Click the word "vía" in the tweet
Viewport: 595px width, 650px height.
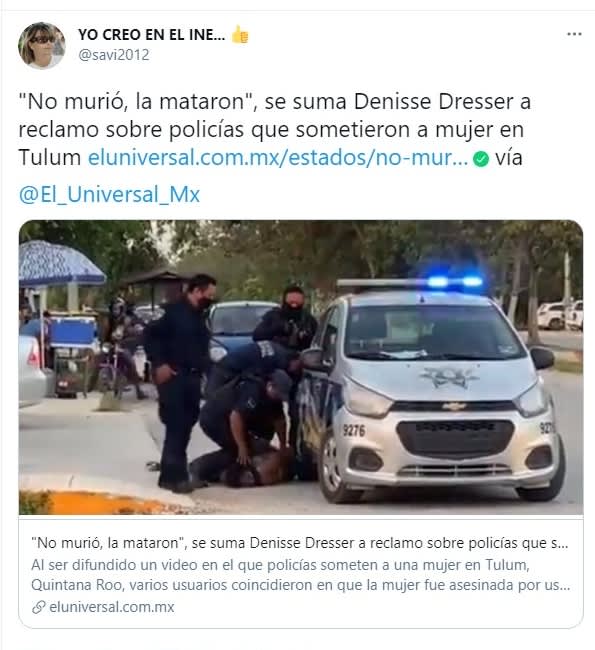pos(508,158)
